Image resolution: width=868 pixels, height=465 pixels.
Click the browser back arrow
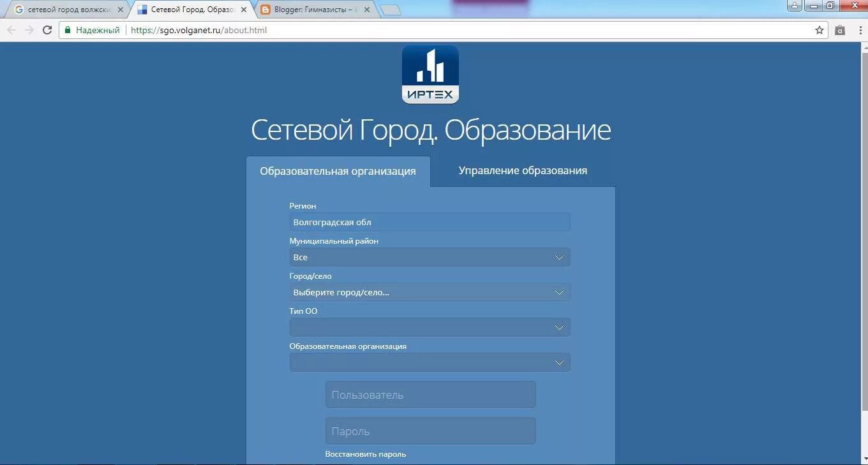click(x=11, y=30)
